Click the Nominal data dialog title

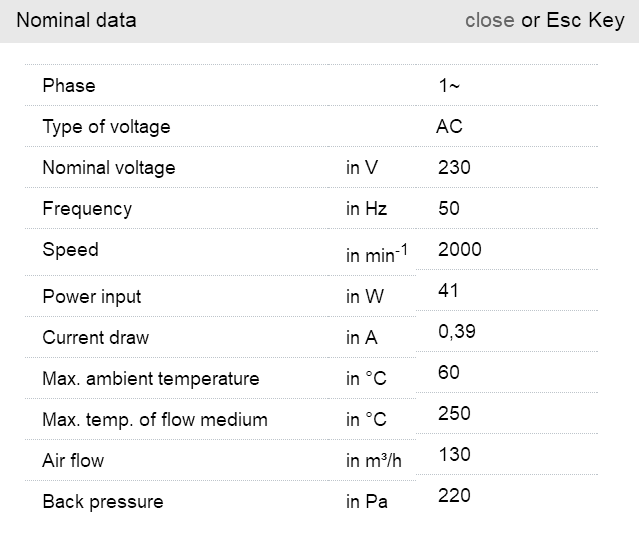pos(76,20)
